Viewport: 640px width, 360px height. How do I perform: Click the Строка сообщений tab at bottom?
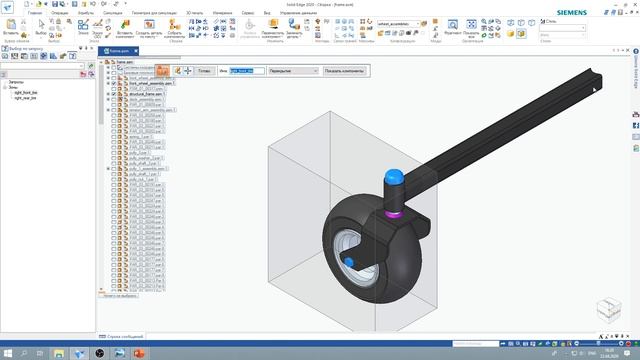[x=121, y=337]
